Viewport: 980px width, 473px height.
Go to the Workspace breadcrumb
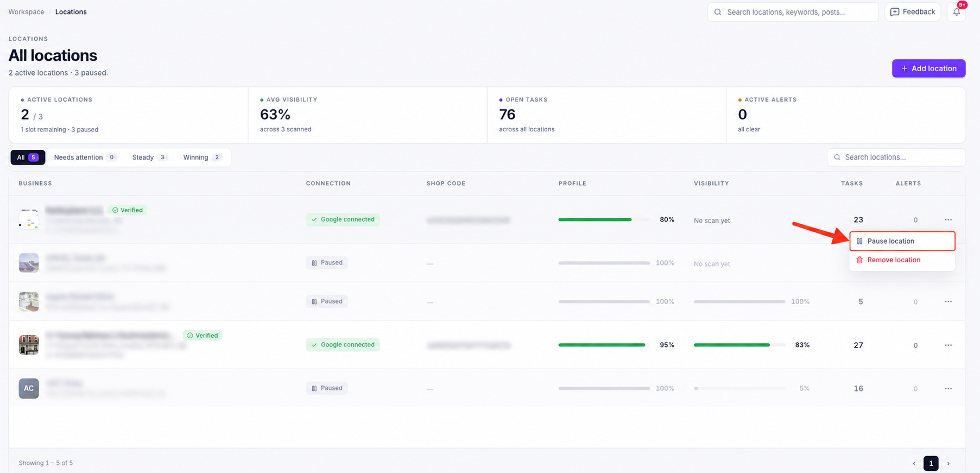click(x=26, y=12)
